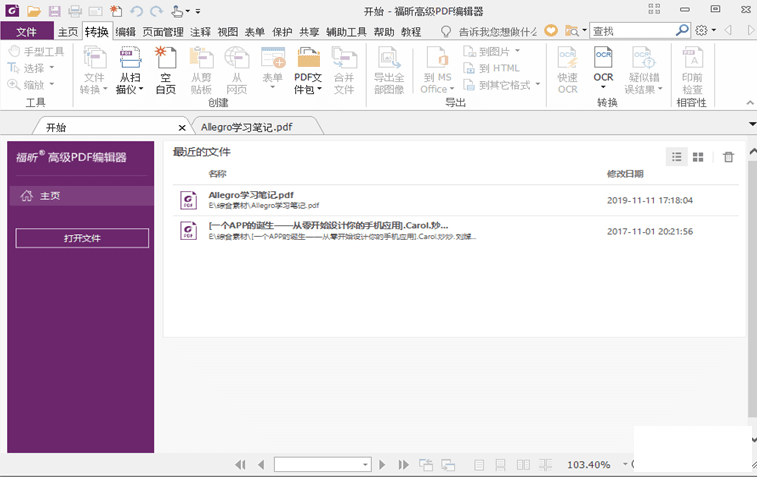Click the vertical scrollbar up arrow

point(753,152)
